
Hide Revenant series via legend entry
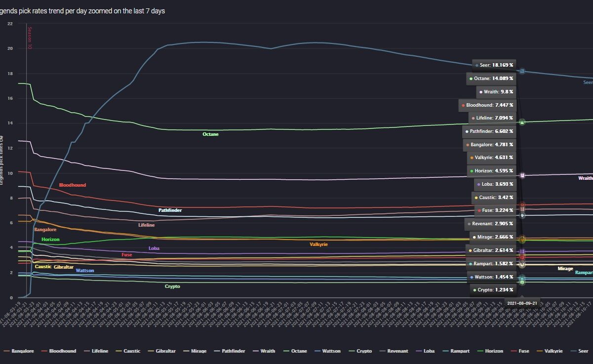(x=393, y=351)
